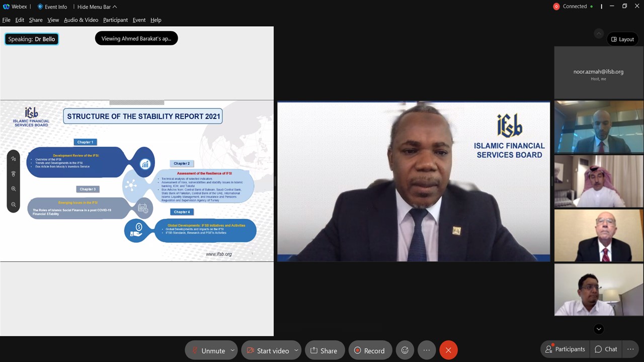Open the Chat panel
The width and height of the screenshot is (644, 362).
(606, 349)
